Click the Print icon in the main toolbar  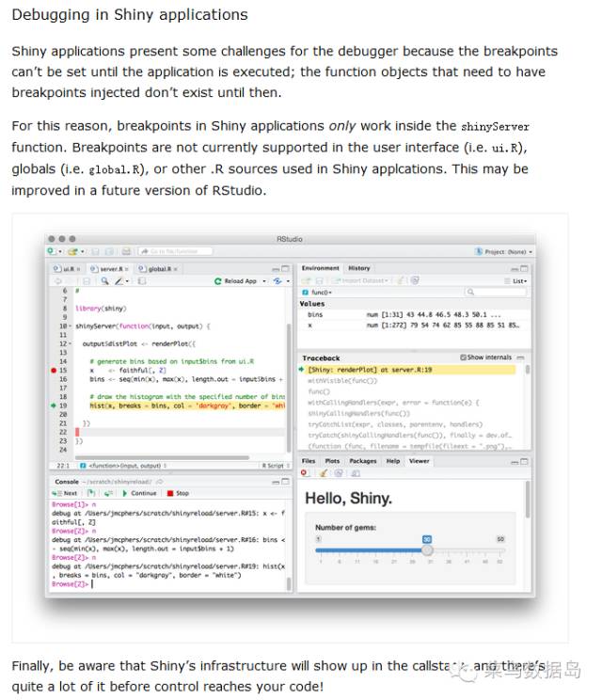[x=126, y=252]
